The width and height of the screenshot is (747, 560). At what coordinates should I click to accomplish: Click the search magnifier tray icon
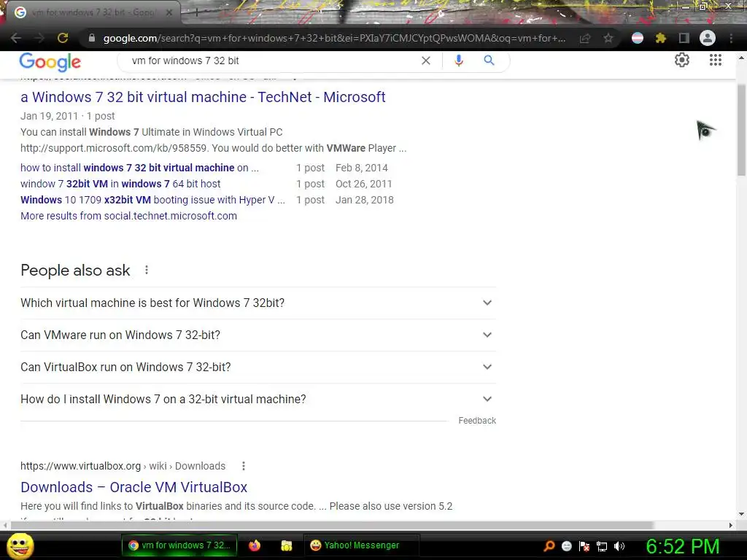(x=549, y=546)
